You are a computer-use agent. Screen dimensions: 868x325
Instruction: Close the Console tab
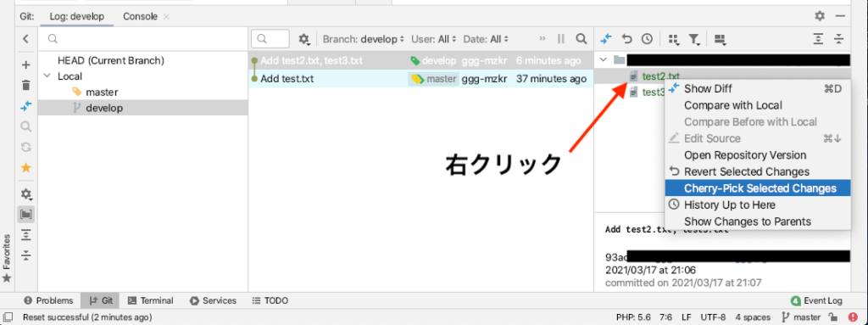[166, 17]
